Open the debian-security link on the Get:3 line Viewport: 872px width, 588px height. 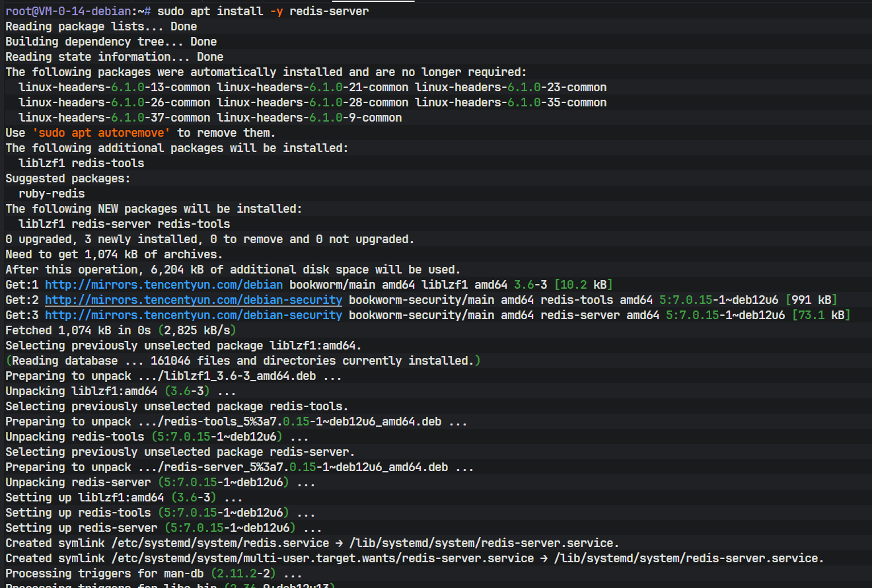[194, 315]
